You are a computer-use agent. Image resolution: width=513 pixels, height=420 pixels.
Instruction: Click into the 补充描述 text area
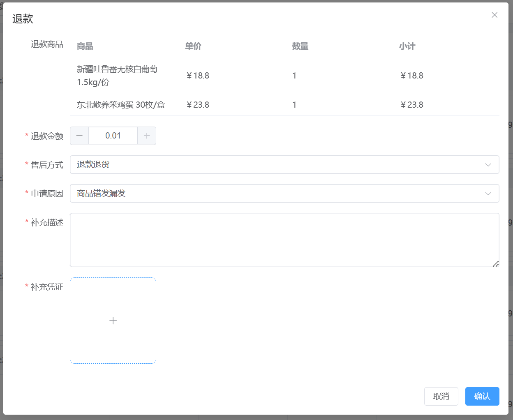click(x=284, y=240)
